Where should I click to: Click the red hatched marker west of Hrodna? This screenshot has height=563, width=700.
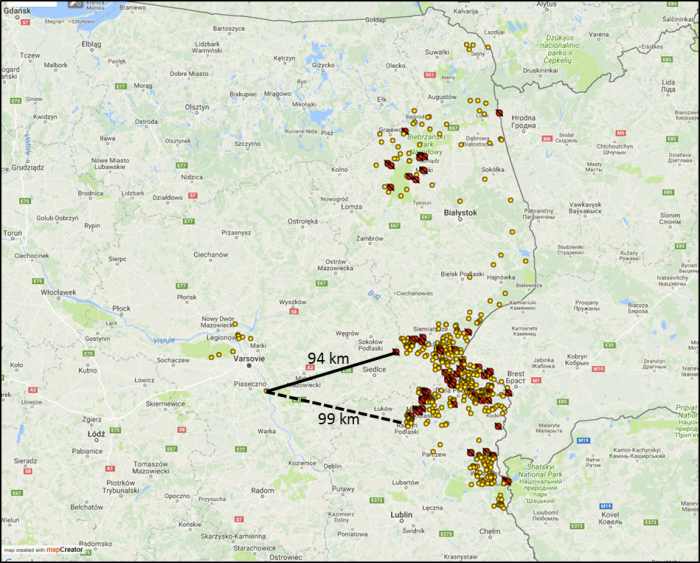click(x=499, y=113)
